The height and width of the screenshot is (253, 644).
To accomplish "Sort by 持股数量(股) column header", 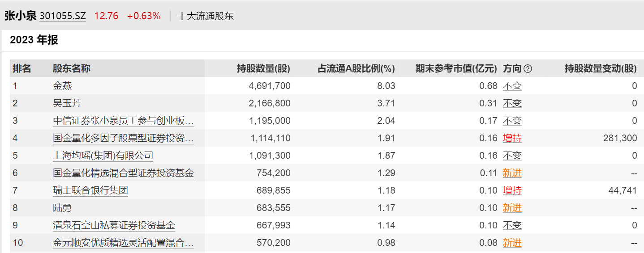I will pos(263,69).
